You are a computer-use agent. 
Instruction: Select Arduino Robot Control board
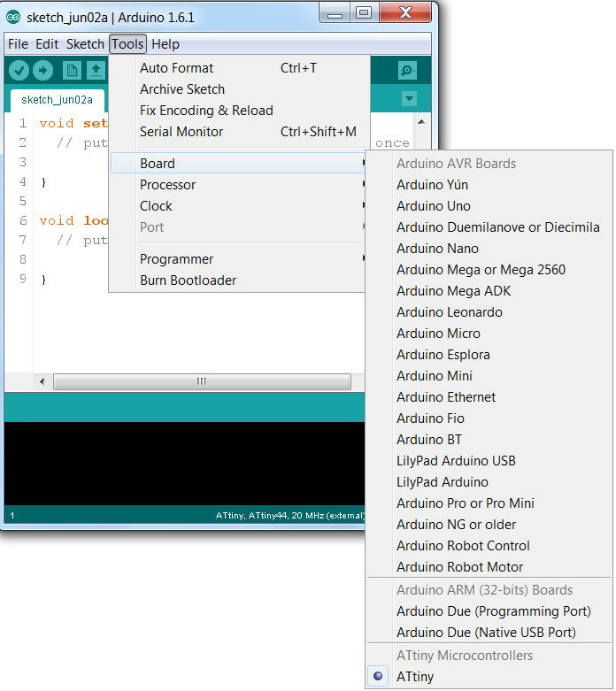(489, 545)
